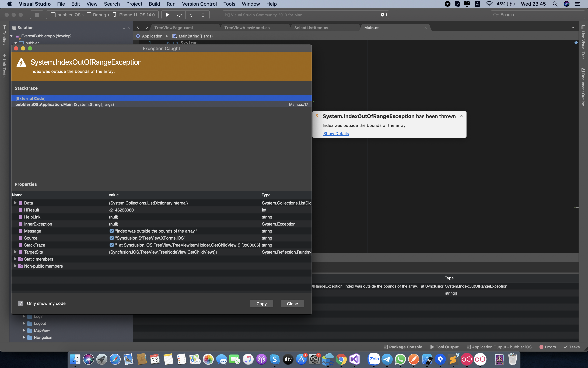The width and height of the screenshot is (588, 368).
Task: Dismiss the exception thrown notification
Action: point(461,116)
